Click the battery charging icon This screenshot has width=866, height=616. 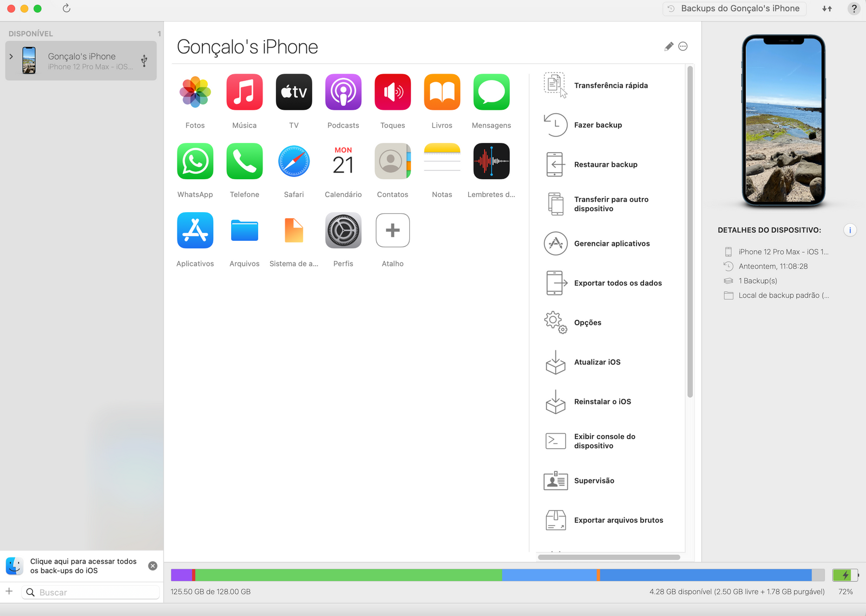coord(845,575)
